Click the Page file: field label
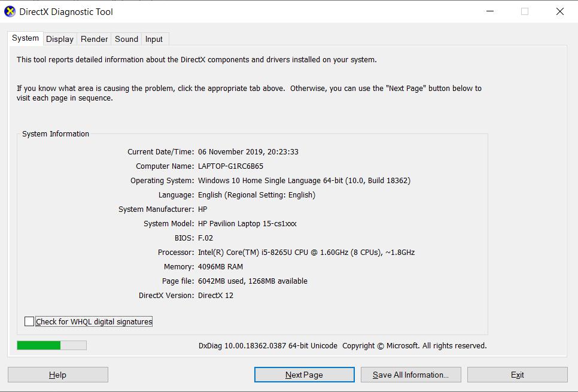578x392 pixels. coord(178,281)
